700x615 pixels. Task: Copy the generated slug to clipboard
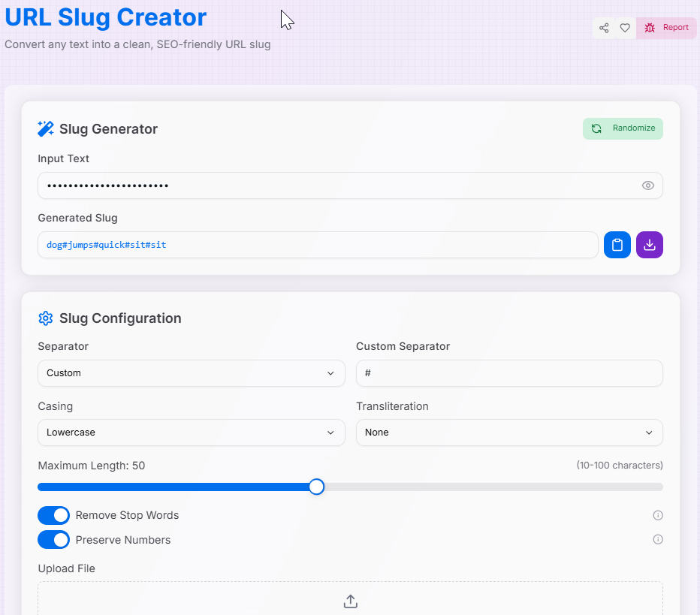click(x=617, y=244)
